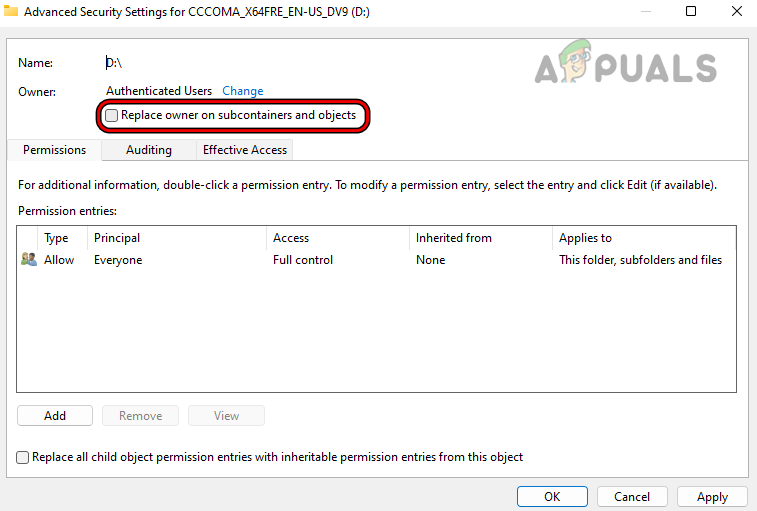
Task: Cancel the security settings dialog
Action: point(632,497)
